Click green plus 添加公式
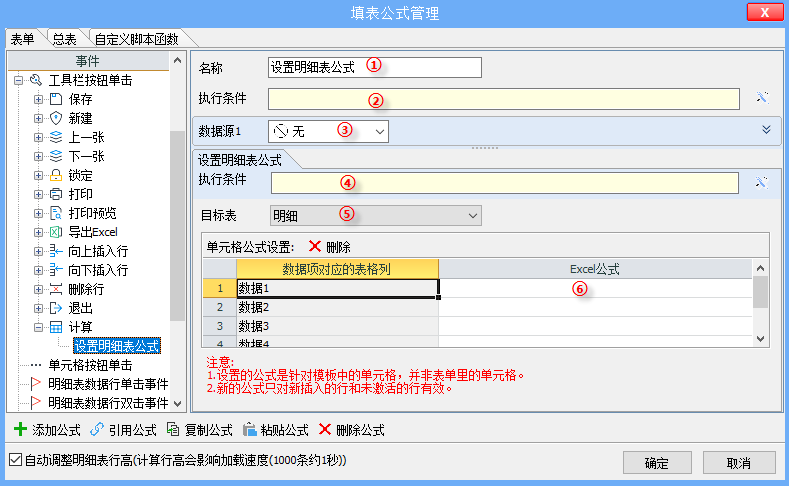The image size is (789, 486). pyautogui.click(x=21, y=429)
